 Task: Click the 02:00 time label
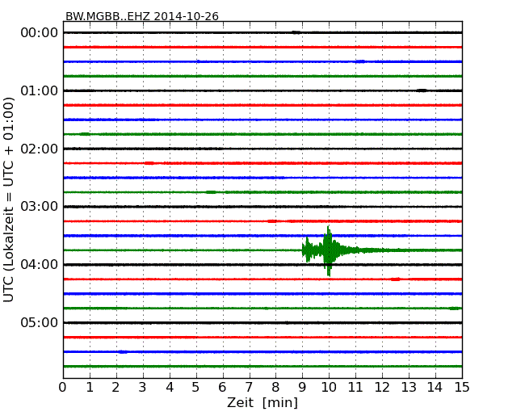coord(40,149)
